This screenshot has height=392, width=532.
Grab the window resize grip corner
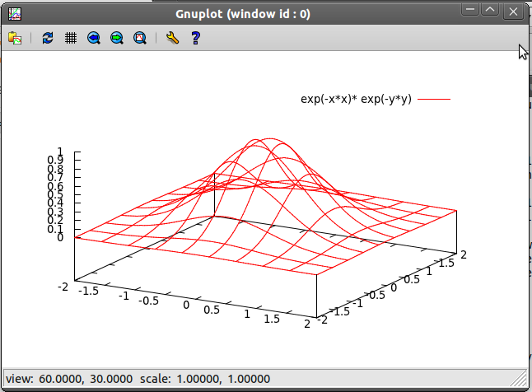point(518,378)
